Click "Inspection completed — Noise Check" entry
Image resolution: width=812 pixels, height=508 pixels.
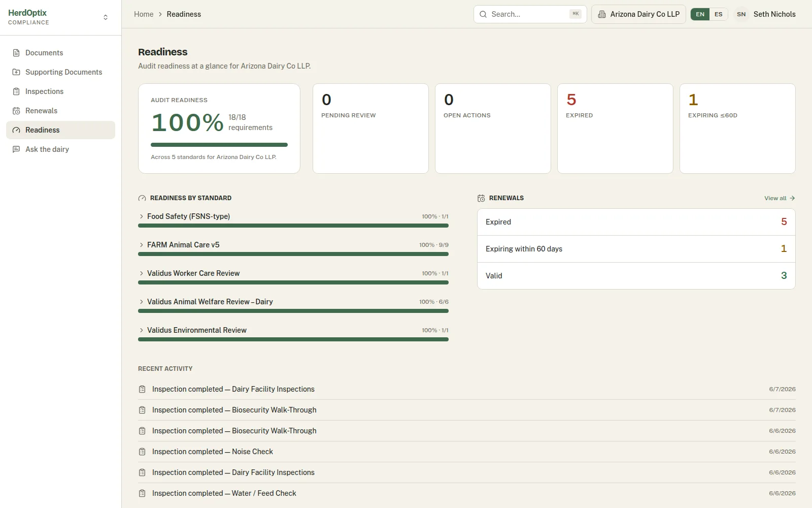tap(212, 452)
